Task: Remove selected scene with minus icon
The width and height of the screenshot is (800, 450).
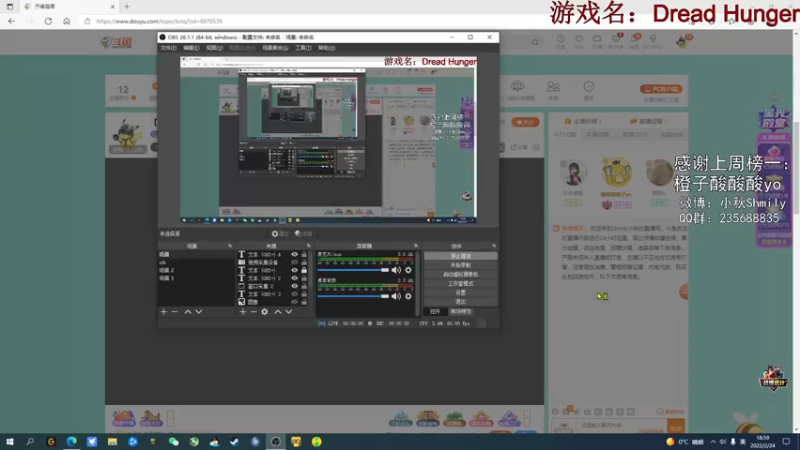Action: pos(174,312)
